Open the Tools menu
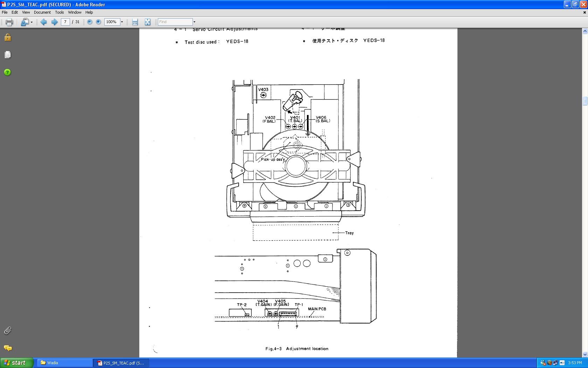 coord(59,12)
